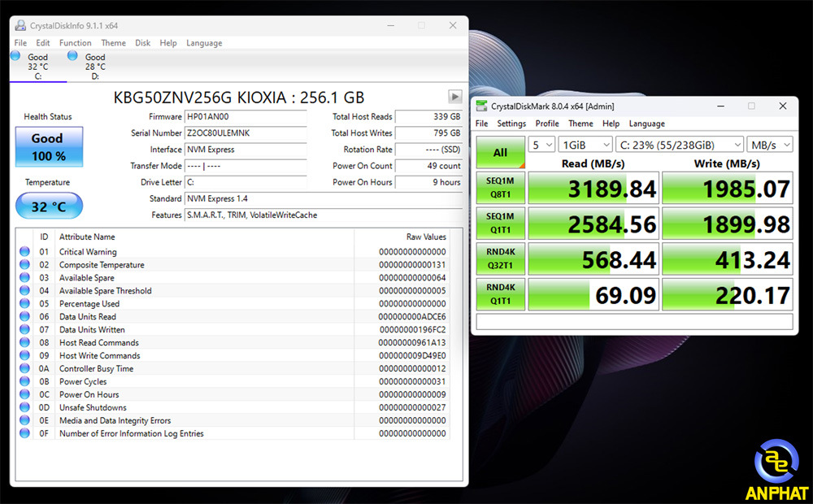Click status orb for Available Spare row

pos(24,277)
